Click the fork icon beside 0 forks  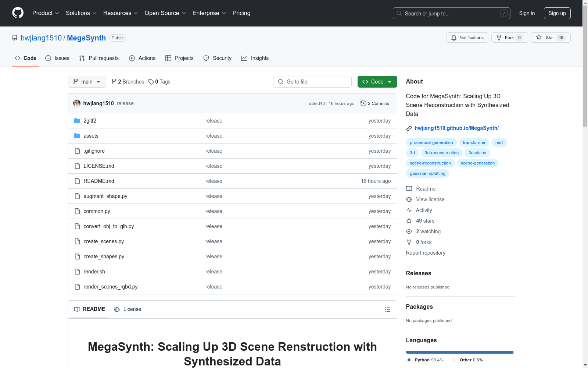(x=409, y=242)
